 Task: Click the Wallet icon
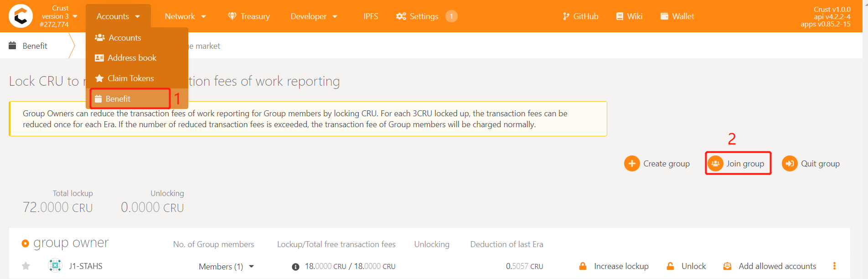[664, 16]
